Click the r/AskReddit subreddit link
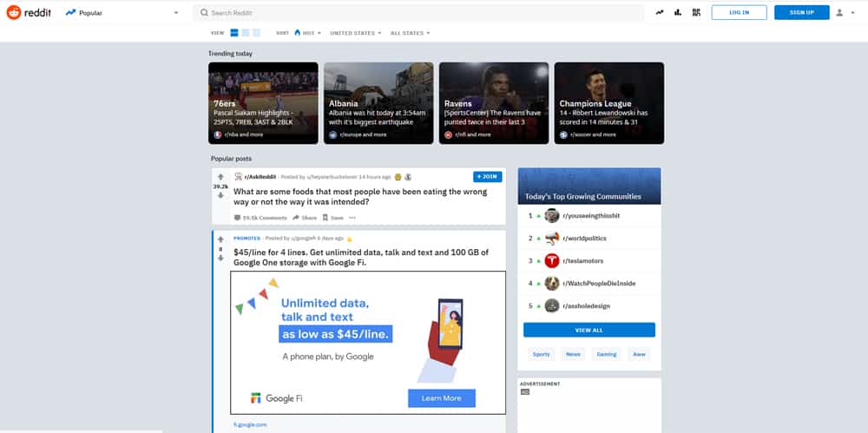Viewport: 868px width, 433px height. (x=260, y=177)
